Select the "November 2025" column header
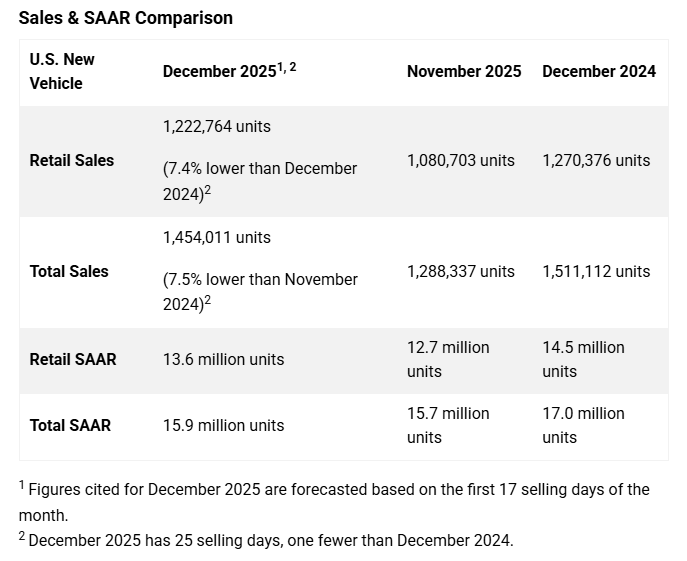This screenshot has height=561, width=687. (x=464, y=71)
